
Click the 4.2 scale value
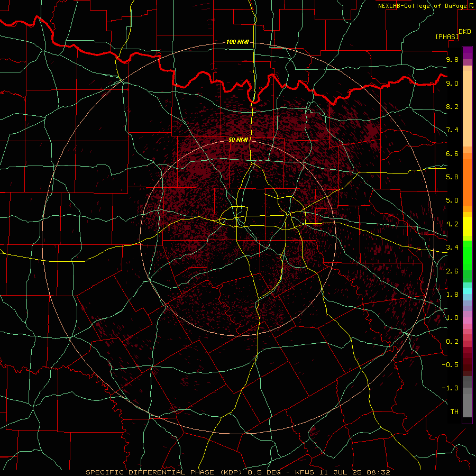tap(452, 224)
